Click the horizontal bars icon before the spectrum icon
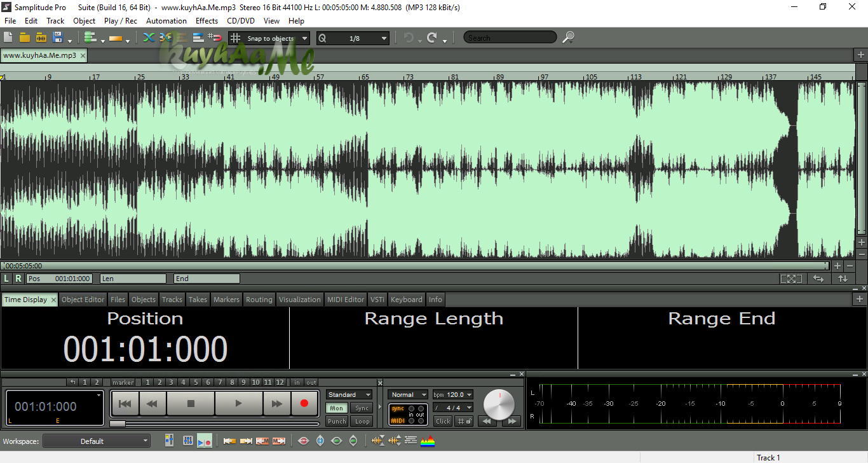 [411, 441]
